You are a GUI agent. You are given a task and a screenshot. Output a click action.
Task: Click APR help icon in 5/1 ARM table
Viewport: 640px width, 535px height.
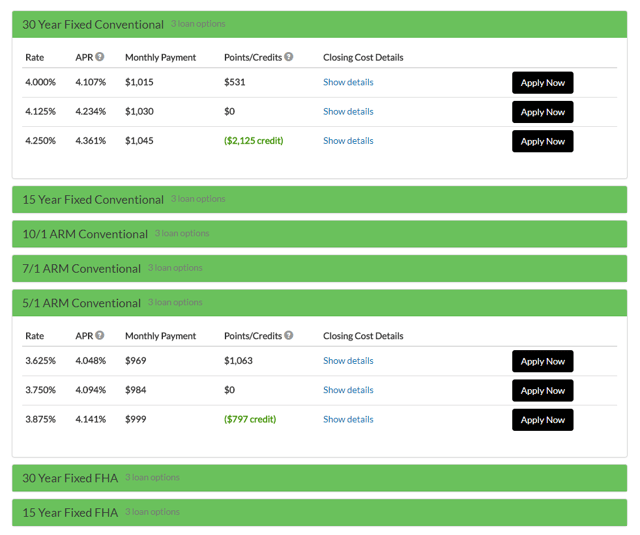tap(100, 335)
